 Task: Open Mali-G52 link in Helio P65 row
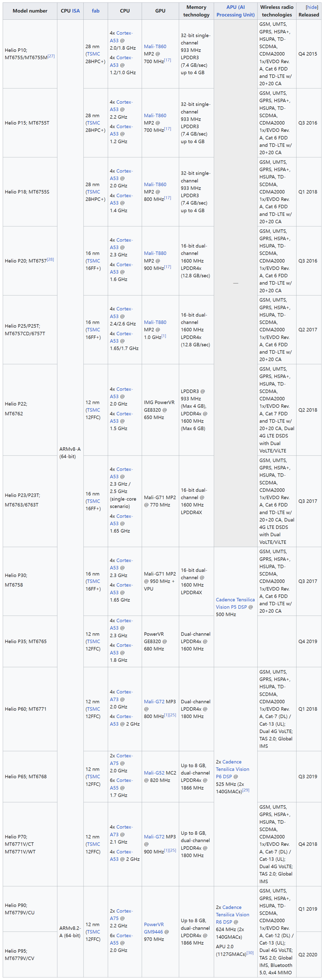point(154,773)
